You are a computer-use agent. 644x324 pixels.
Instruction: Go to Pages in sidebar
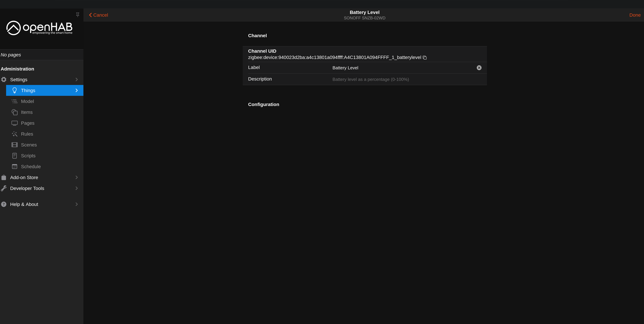pos(27,123)
